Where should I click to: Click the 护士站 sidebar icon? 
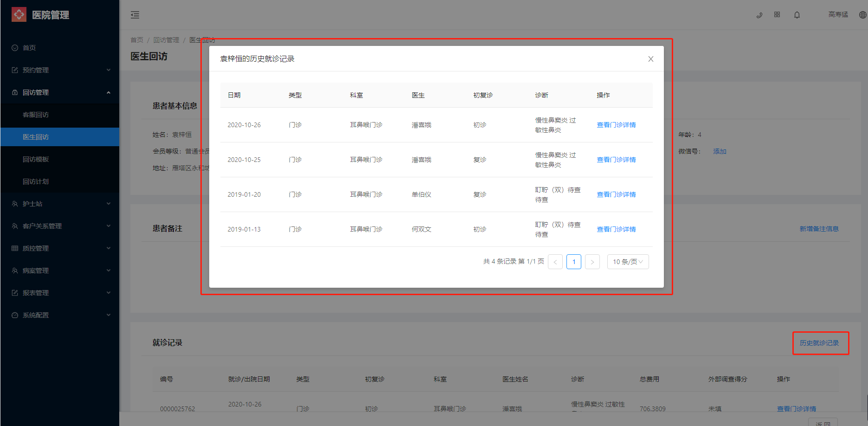(x=15, y=204)
